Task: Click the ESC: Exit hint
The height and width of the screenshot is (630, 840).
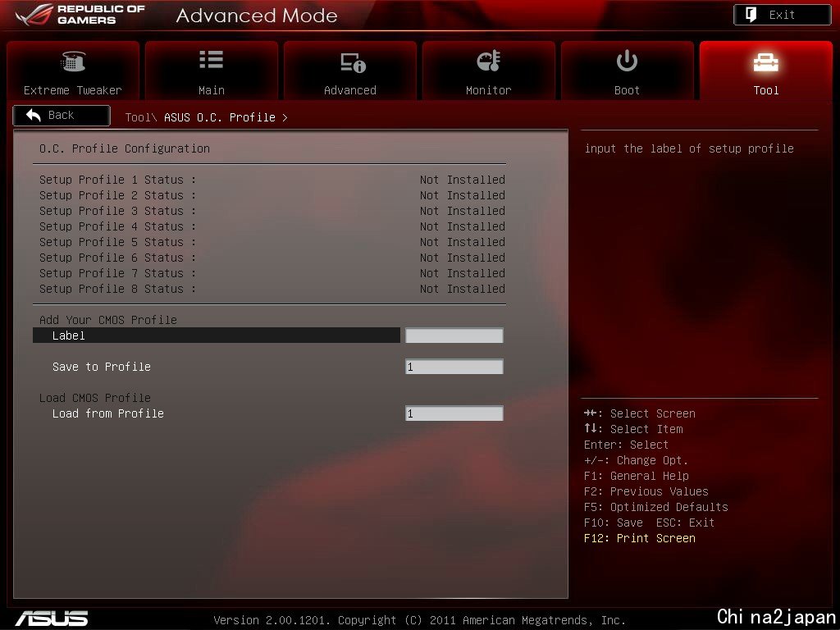Action: [685, 523]
